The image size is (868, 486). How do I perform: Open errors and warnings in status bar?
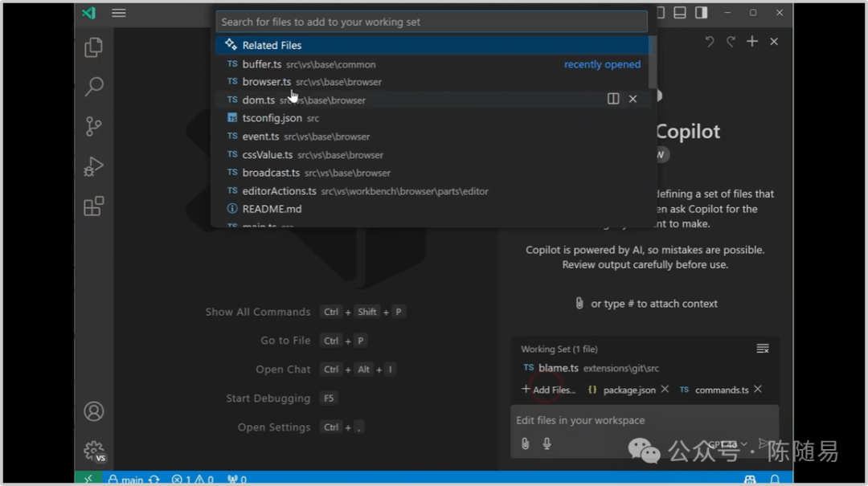[x=193, y=480]
